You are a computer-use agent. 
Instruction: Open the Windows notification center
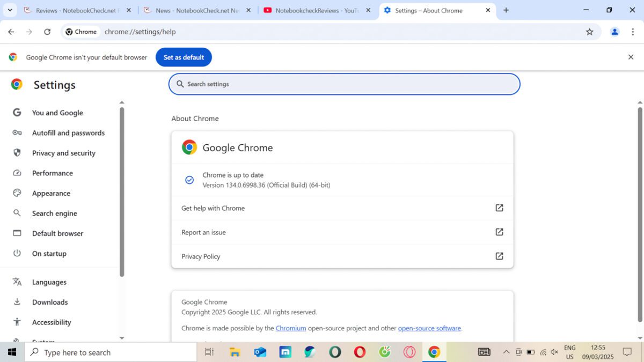click(x=627, y=352)
